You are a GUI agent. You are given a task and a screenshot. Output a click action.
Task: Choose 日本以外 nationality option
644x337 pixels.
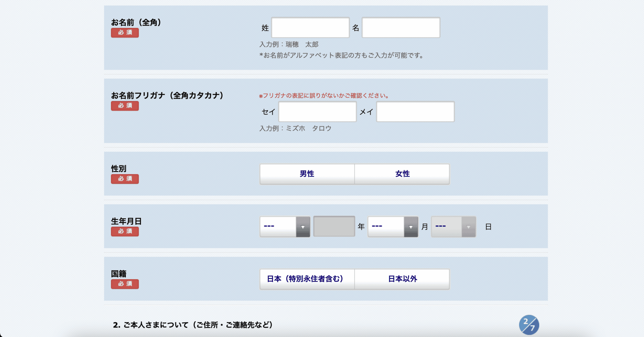402,279
